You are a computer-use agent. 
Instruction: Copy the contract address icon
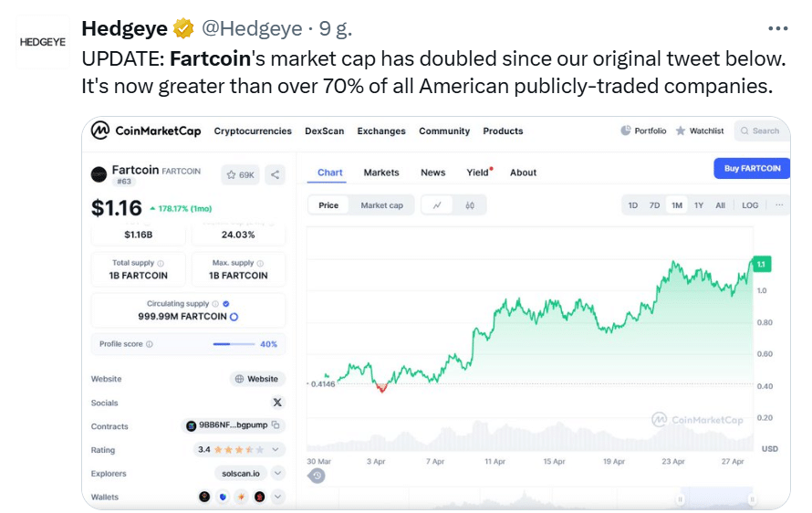[276, 424]
